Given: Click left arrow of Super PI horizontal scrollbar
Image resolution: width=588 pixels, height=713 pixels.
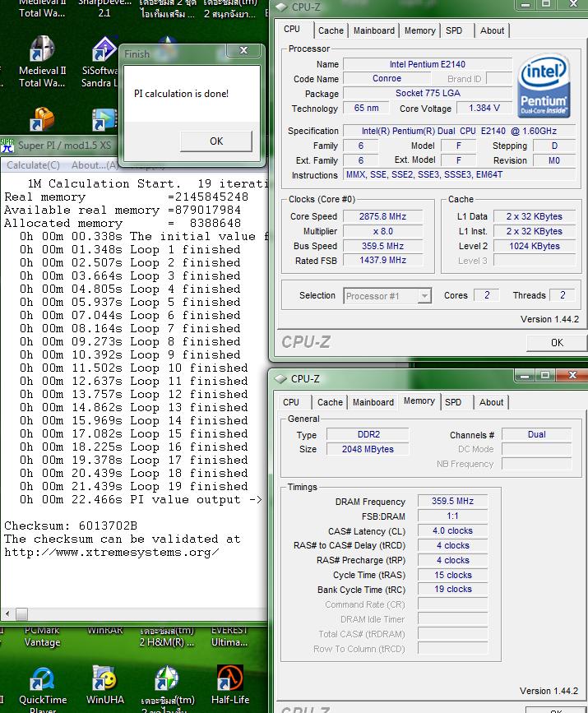Looking at the screenshot, I should (x=7, y=614).
